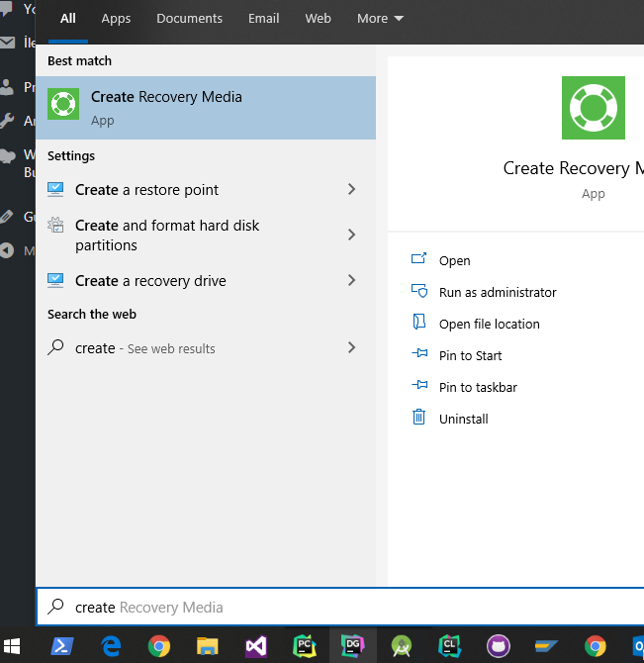Open the first Chrome taskbar icon
This screenshot has width=644, height=663.
click(x=159, y=646)
